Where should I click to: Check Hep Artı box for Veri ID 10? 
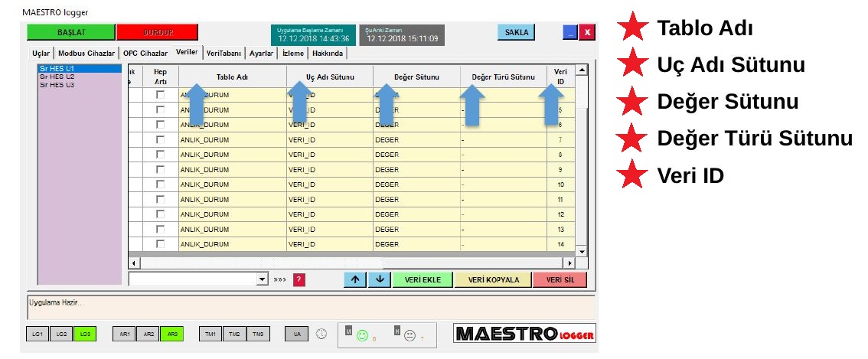pos(161,184)
